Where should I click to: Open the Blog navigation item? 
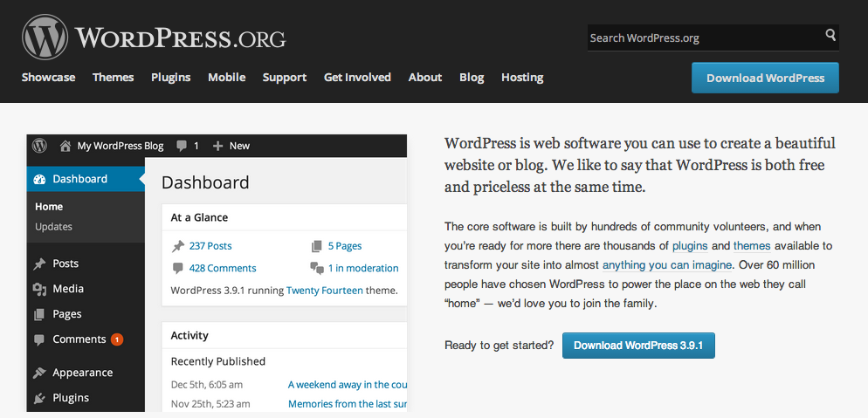click(472, 78)
